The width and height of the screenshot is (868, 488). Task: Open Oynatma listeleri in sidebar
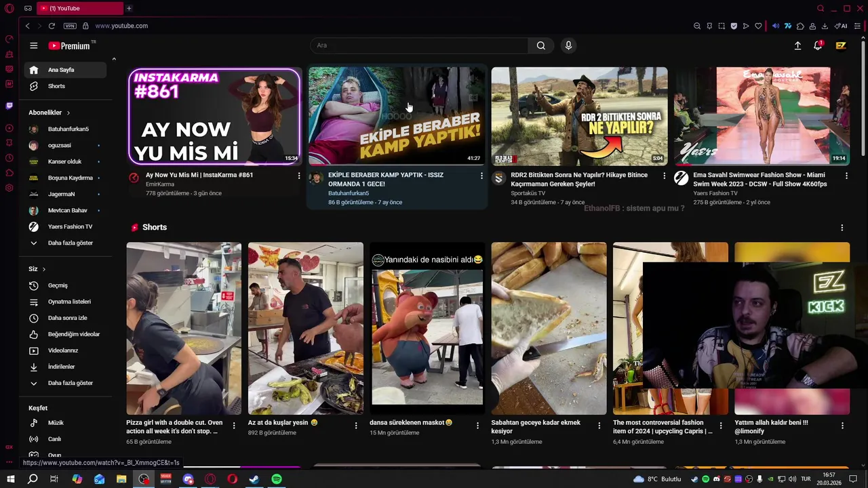[x=65, y=302]
